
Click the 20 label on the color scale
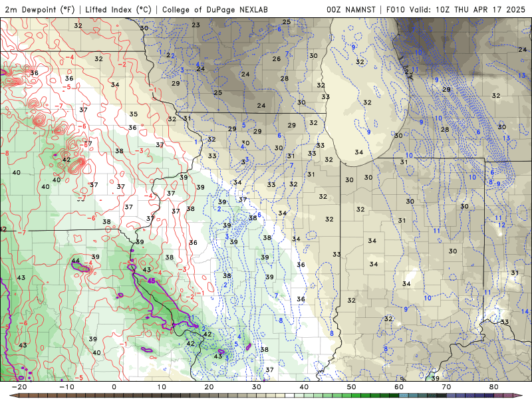point(209,387)
